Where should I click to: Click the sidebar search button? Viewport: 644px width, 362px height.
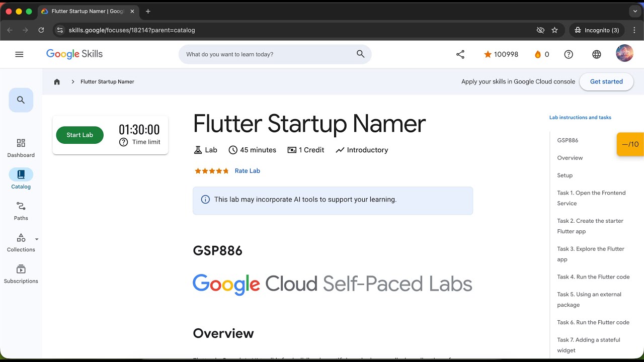(x=21, y=100)
